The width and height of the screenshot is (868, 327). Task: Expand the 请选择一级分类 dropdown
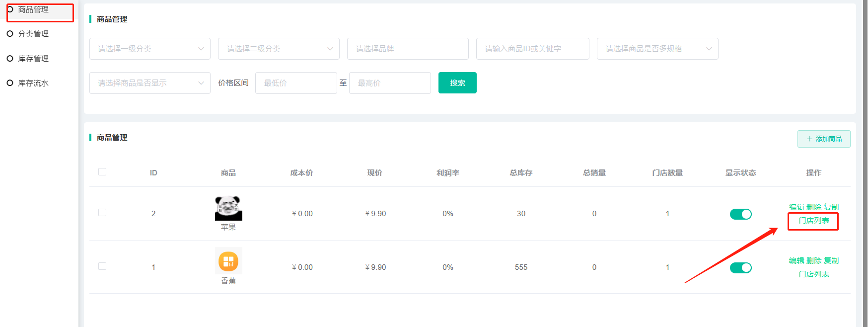(149, 49)
